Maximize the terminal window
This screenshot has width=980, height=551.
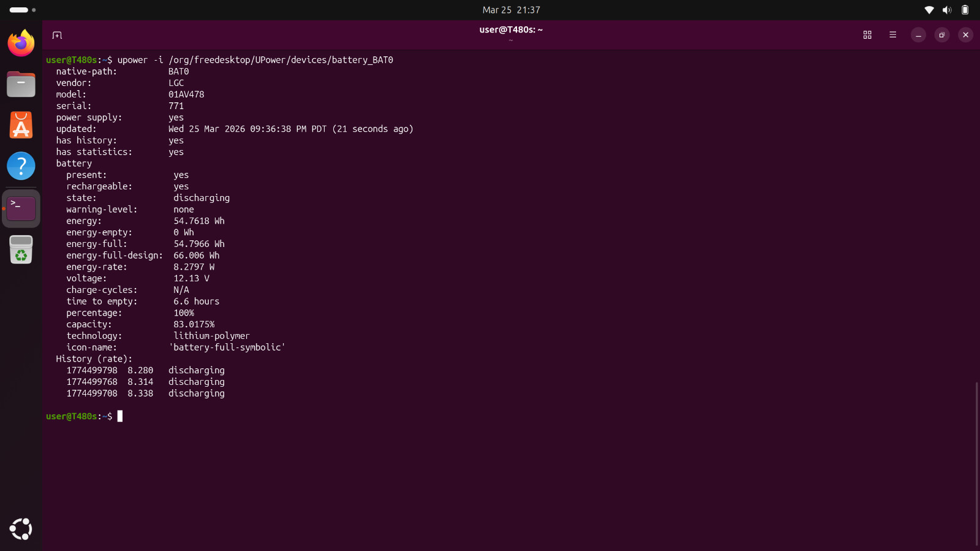pyautogui.click(x=941, y=35)
